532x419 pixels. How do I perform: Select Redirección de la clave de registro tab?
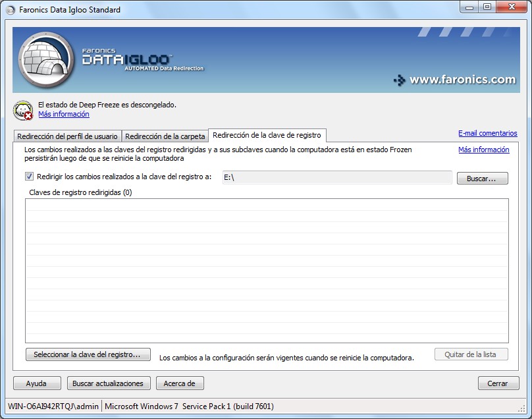[267, 135]
